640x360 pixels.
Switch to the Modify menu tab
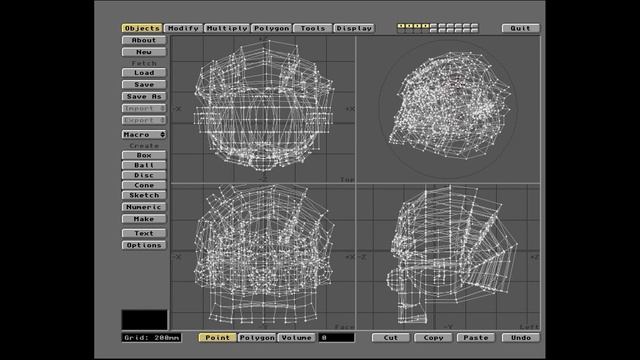(x=183, y=28)
